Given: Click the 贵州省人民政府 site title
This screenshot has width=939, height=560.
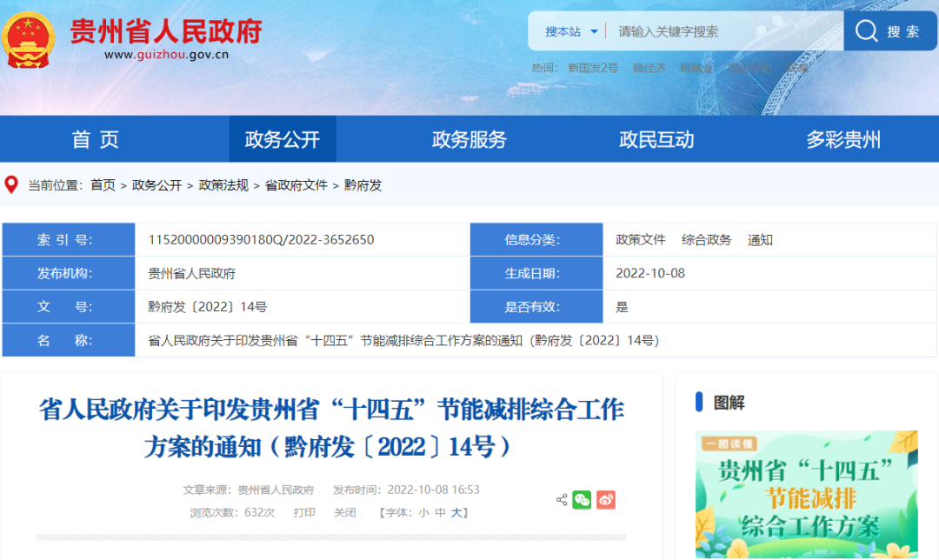Looking at the screenshot, I should 166,30.
